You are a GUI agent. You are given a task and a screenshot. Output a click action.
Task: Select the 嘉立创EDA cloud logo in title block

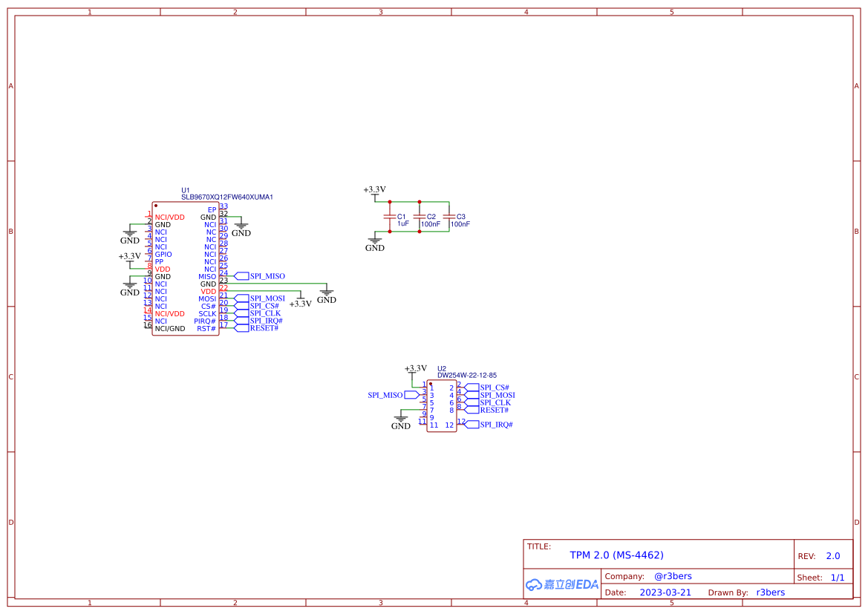[561, 584]
